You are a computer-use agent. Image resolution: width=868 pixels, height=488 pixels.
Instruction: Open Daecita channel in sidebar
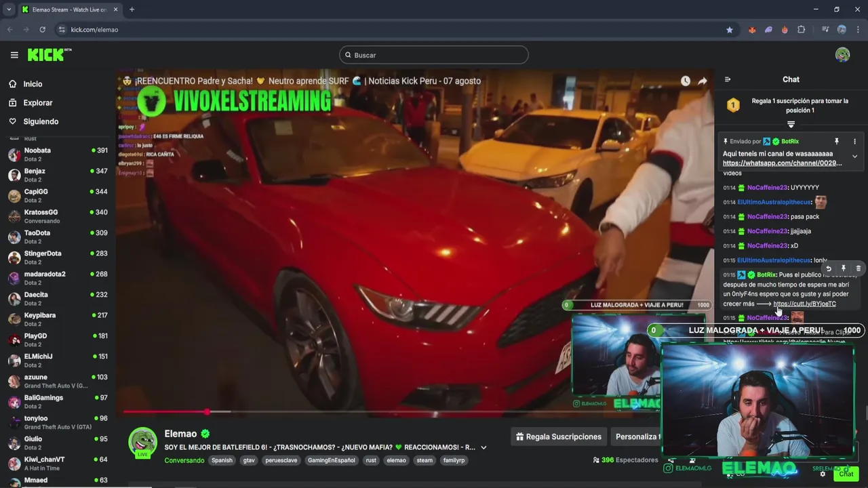tap(58, 299)
